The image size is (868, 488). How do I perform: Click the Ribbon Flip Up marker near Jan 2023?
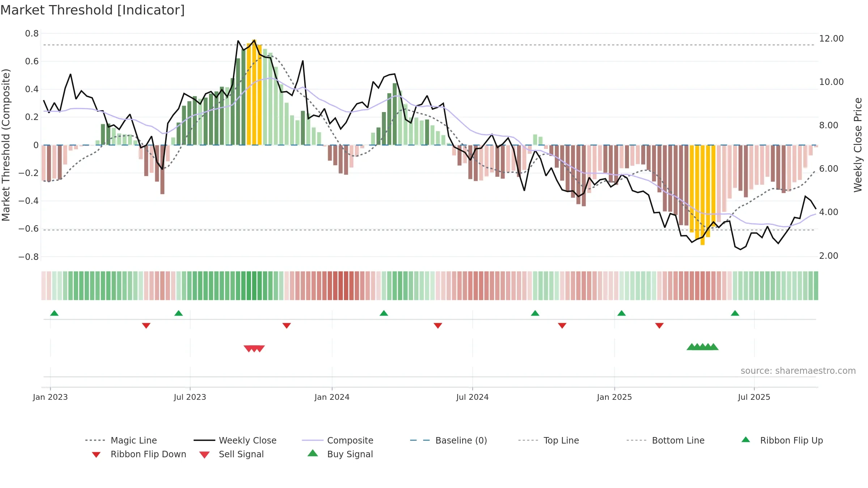(x=54, y=313)
